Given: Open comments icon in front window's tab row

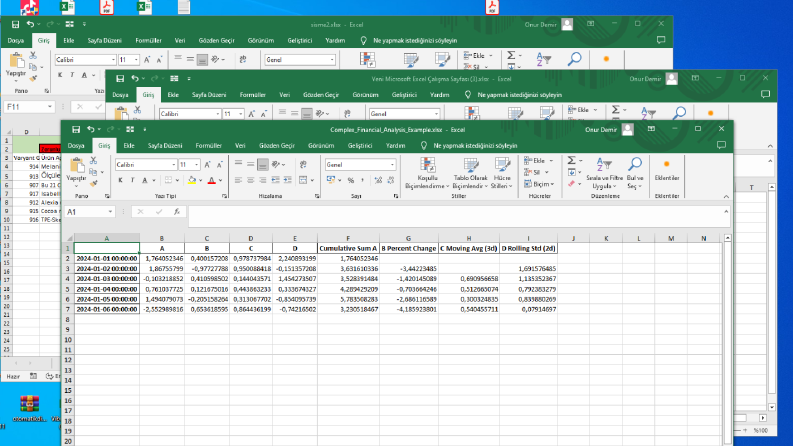Looking at the screenshot, I should coord(721,146).
